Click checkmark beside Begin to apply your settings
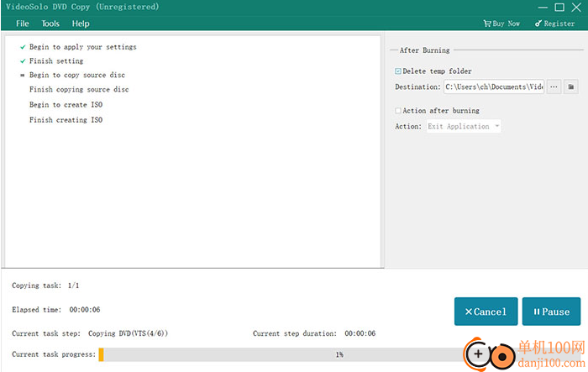The height and width of the screenshot is (372, 588). pyautogui.click(x=23, y=47)
